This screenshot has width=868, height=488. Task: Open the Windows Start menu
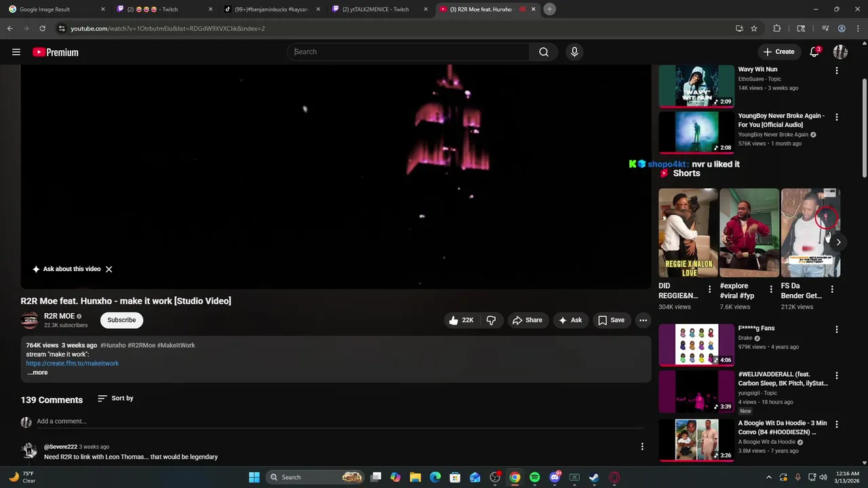(254, 477)
